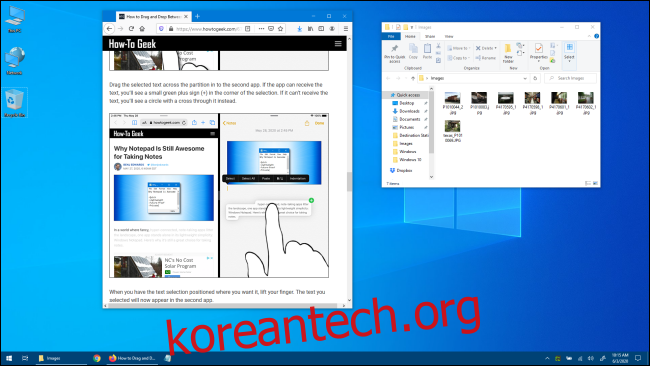Toggle Firefox sidebar view
Screen dimensions: 650x366
pyautogui.click(x=321, y=29)
